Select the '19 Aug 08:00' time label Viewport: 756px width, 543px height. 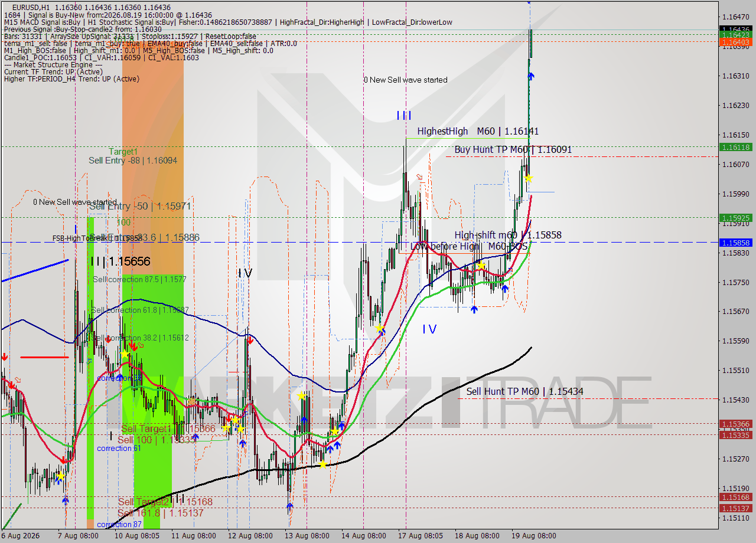click(x=534, y=536)
